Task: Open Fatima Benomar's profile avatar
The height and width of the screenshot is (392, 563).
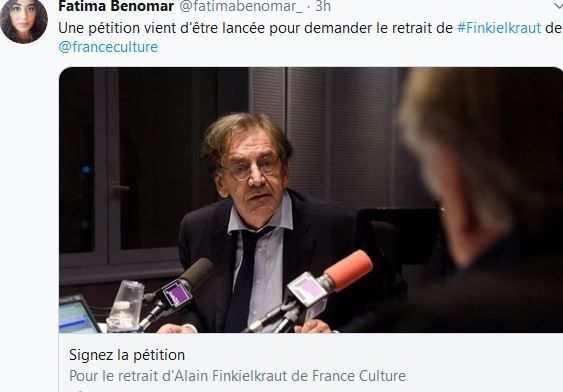Action: 24,20
